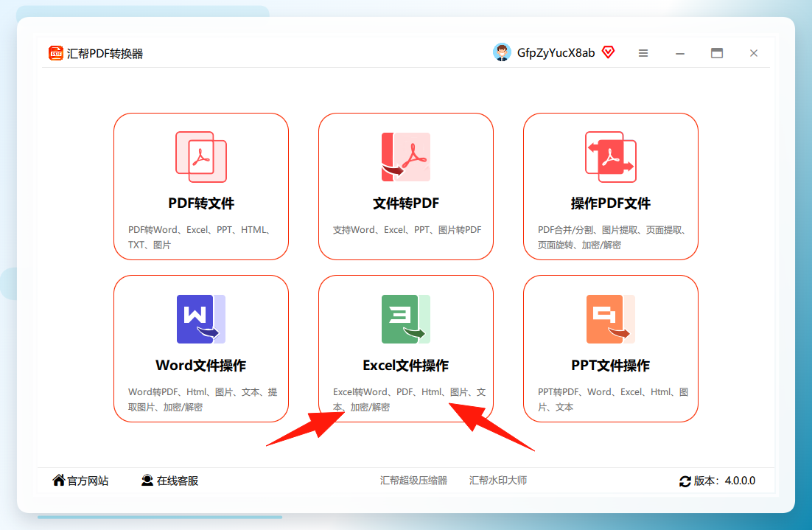Click description 'Excel转Word、PDF、Html、图片'

click(400, 391)
